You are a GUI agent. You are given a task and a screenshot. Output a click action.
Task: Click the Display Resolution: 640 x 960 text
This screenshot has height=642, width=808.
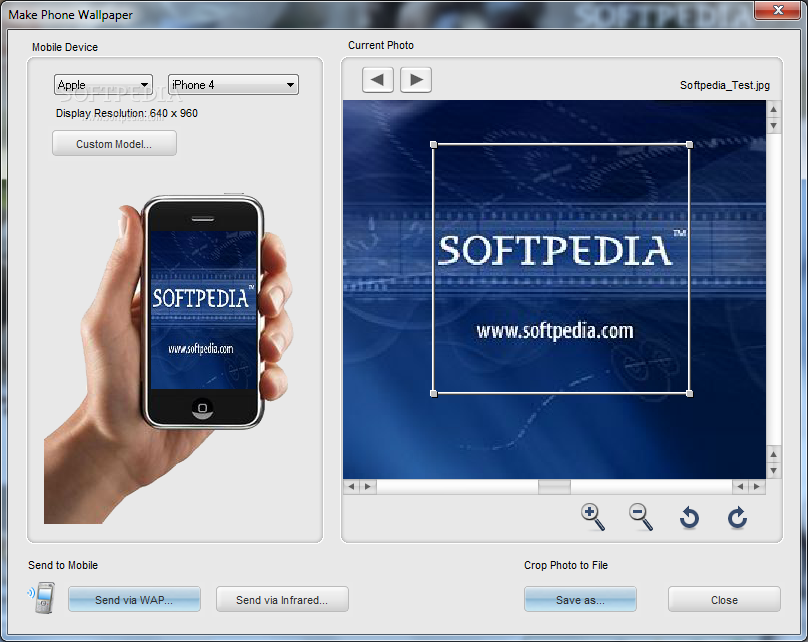point(127,113)
